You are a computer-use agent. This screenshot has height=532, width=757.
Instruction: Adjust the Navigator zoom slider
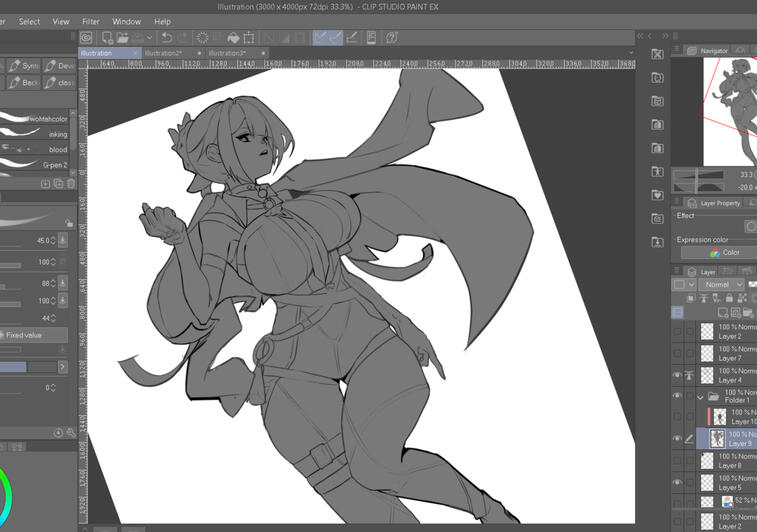click(x=699, y=175)
